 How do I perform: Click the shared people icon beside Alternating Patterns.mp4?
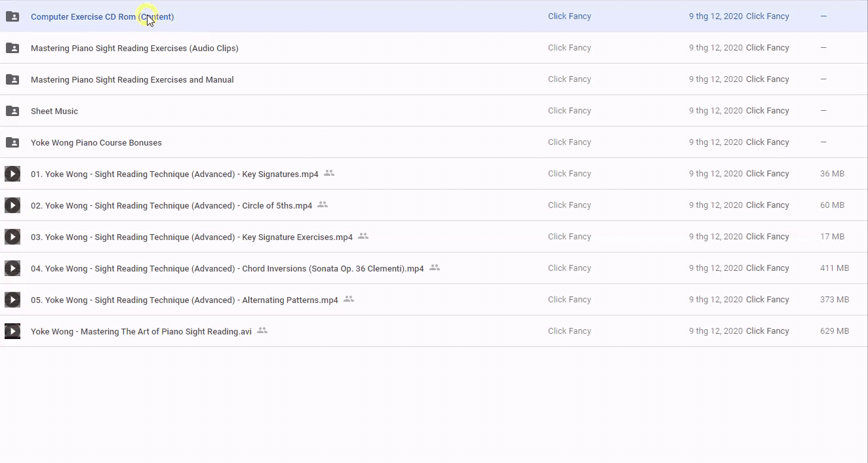349,299
